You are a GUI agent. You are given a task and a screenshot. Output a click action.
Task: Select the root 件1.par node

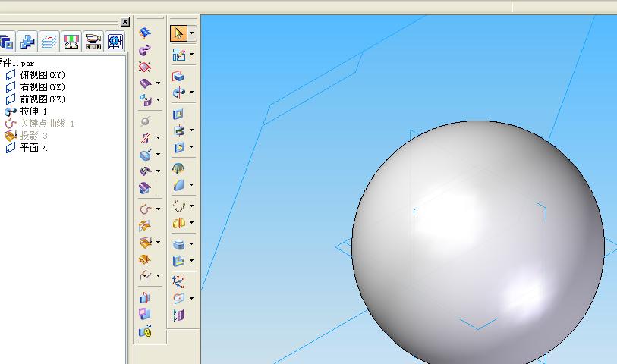[17, 63]
